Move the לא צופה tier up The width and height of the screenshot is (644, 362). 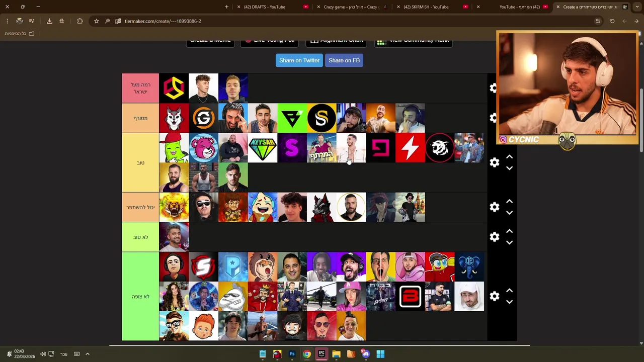tap(509, 290)
